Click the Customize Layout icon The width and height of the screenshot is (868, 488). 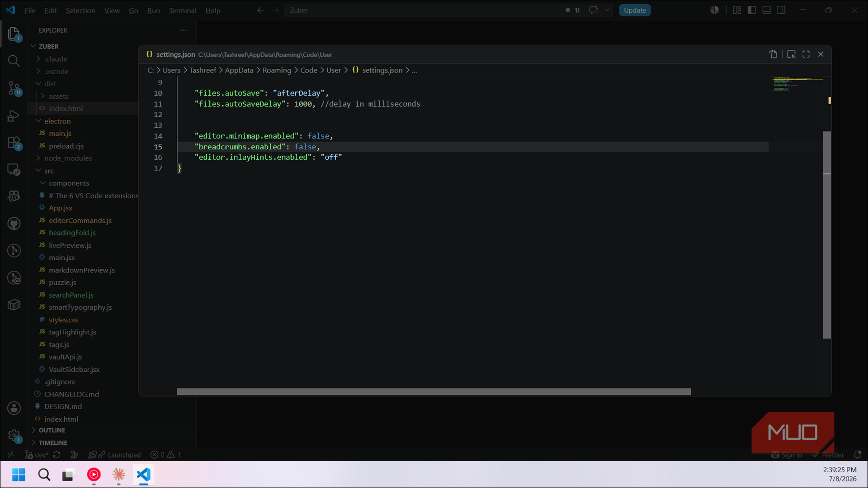pos(737,10)
